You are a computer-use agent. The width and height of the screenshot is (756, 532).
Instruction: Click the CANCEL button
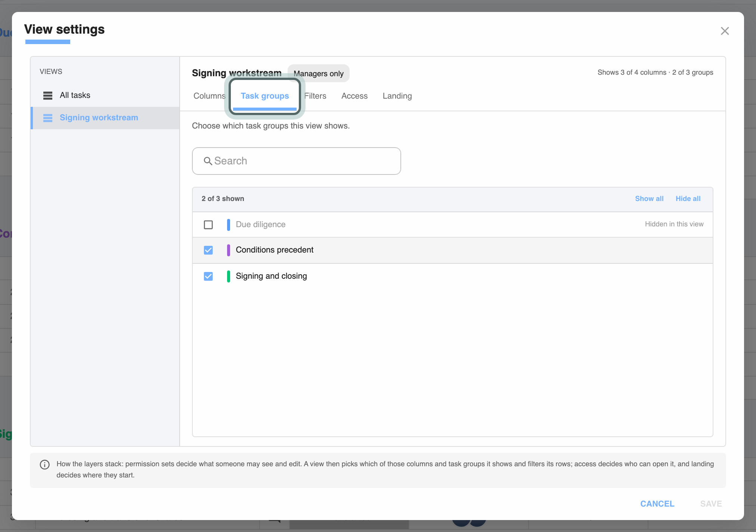click(x=657, y=504)
